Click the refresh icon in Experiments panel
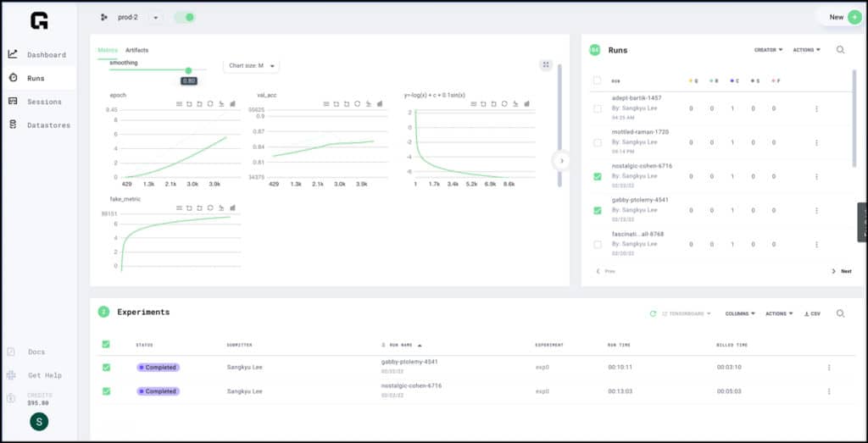The width and height of the screenshot is (868, 443). point(653,313)
